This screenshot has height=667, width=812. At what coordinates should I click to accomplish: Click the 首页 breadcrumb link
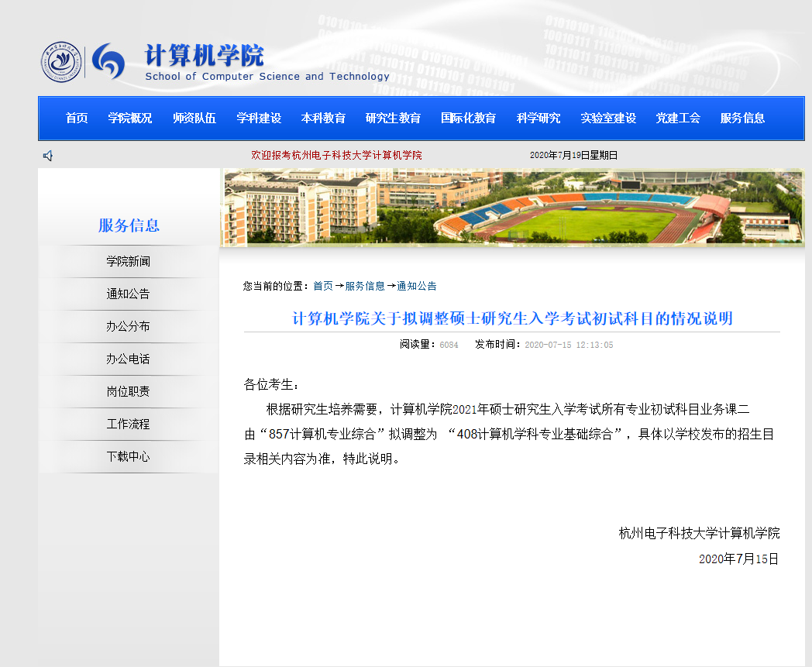click(323, 286)
